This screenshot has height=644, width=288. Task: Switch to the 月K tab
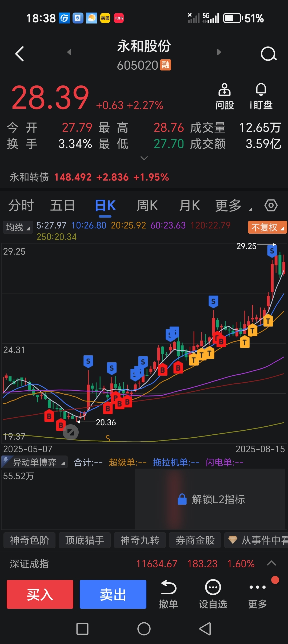coord(190,206)
